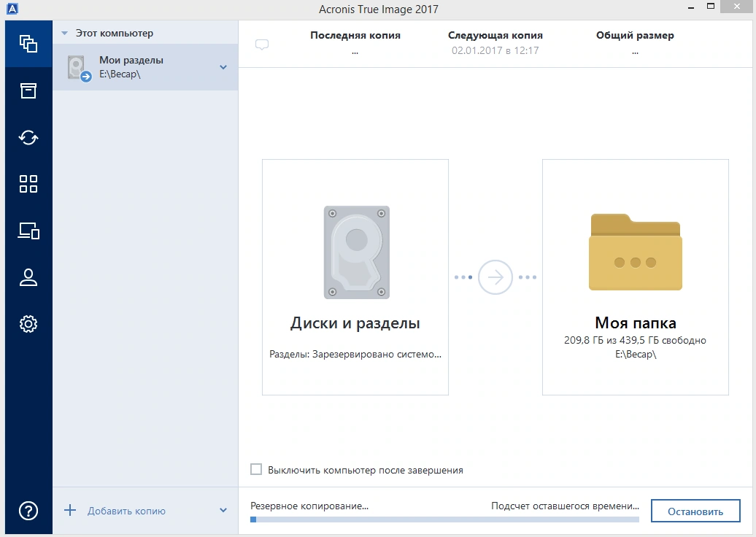
Task: Click Резервное копирование status text
Action: (309, 506)
